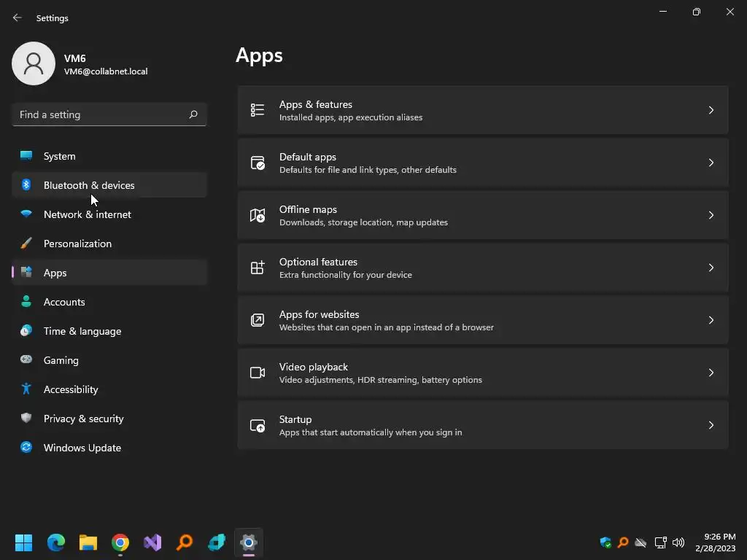Image resolution: width=747 pixels, height=560 pixels.
Task: Click the network display tray icon
Action: point(660,542)
